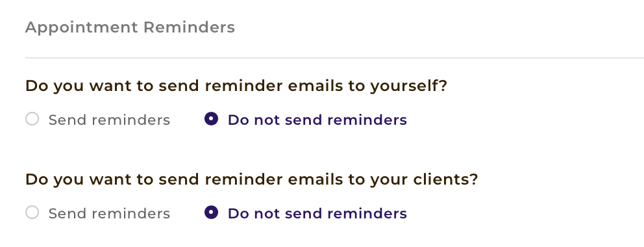Image resolution: width=644 pixels, height=247 pixels.
Task: Keep client reminder emails turned off
Action: coord(211,213)
